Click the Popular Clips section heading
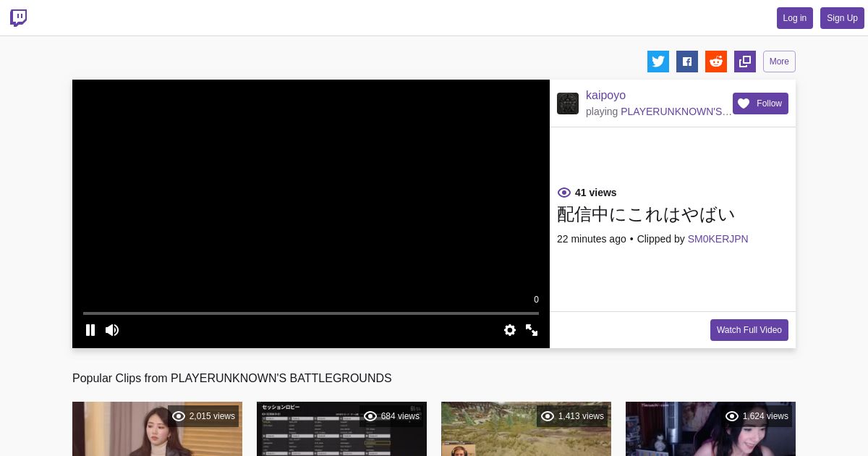868x456 pixels. click(x=231, y=378)
